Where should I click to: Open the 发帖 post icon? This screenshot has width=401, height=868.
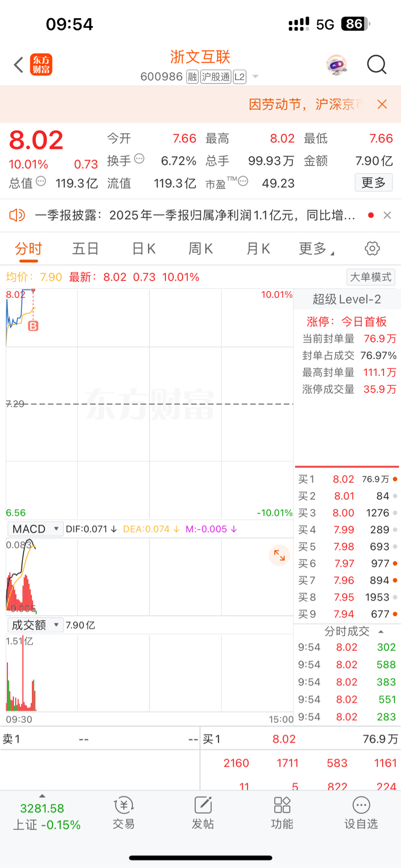click(x=203, y=813)
